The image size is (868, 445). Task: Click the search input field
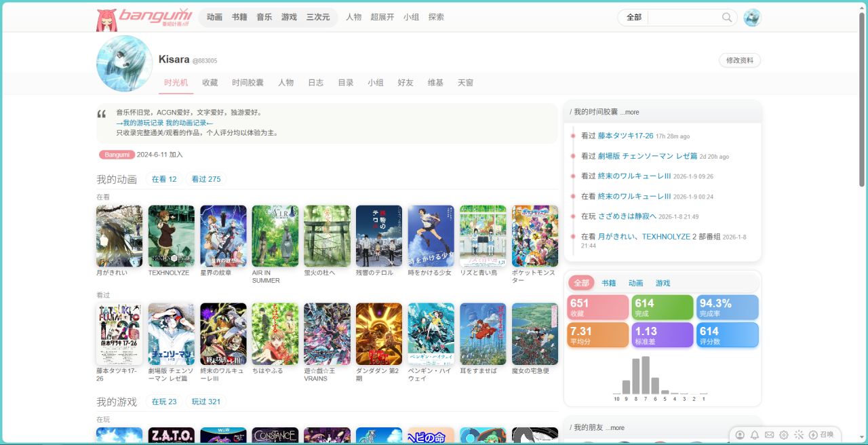click(685, 18)
